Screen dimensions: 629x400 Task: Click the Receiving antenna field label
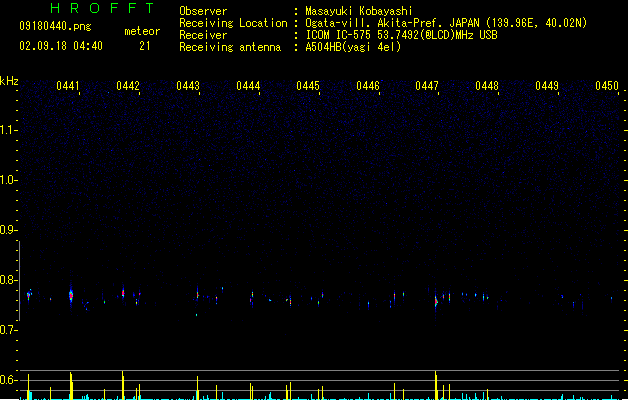[230, 47]
